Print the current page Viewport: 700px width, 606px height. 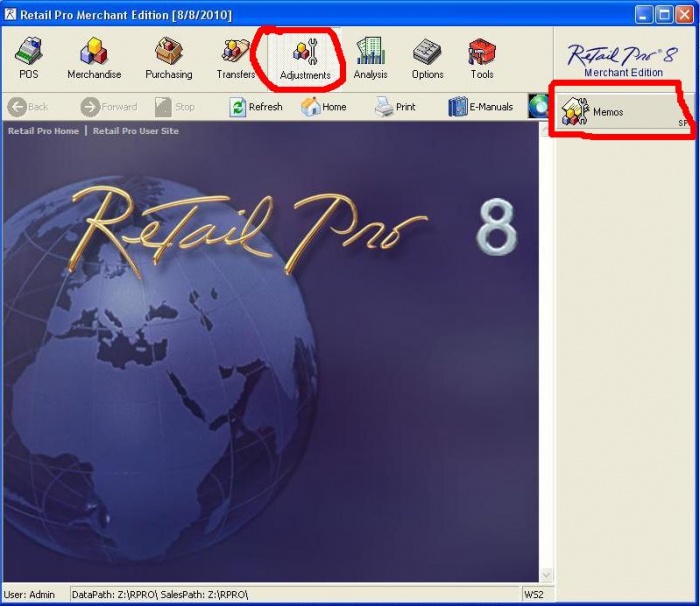click(x=395, y=107)
